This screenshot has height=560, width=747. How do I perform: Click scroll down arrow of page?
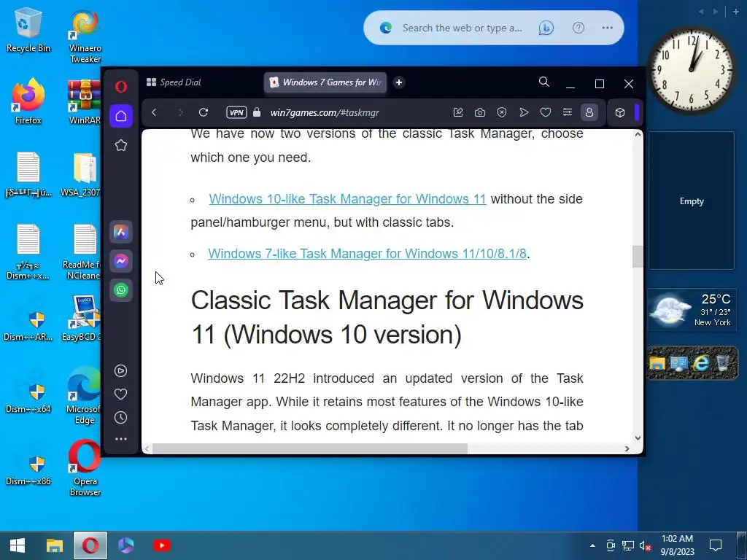click(638, 437)
